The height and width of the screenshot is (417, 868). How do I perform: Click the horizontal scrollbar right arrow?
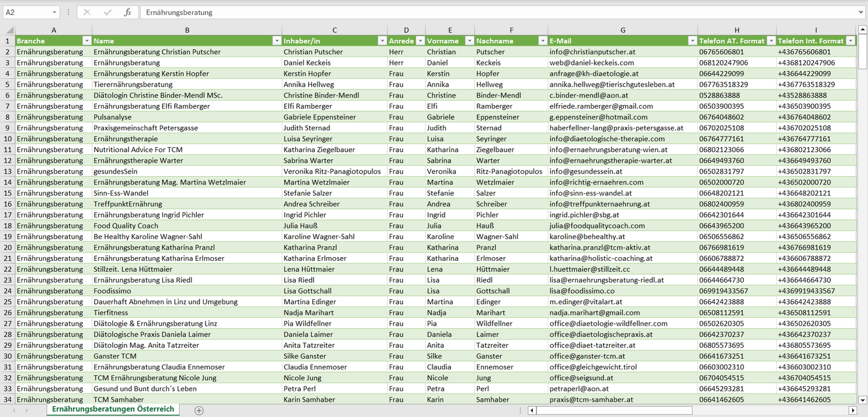coord(852,410)
